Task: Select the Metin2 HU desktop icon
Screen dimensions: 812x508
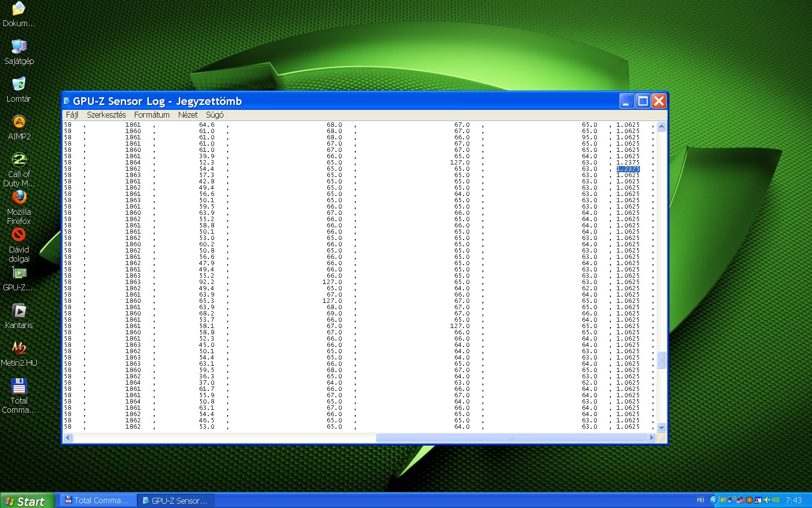Action: (x=19, y=354)
